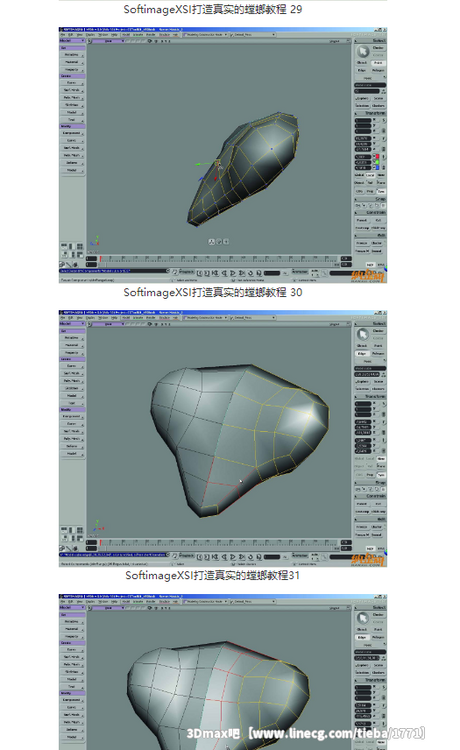
Task: Click first view-layout icon at top screenshot's lower left
Action: (64, 246)
